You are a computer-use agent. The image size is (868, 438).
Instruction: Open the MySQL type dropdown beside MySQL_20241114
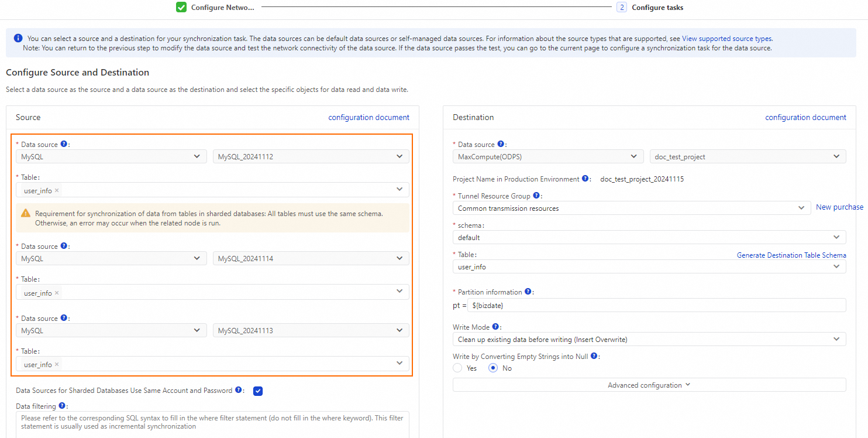(x=111, y=258)
